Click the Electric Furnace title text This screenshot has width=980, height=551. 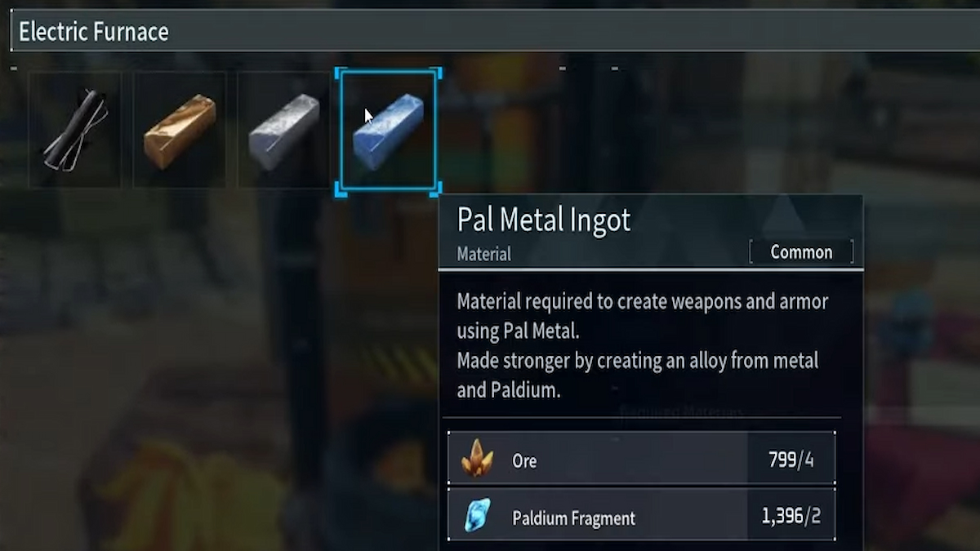click(x=94, y=32)
